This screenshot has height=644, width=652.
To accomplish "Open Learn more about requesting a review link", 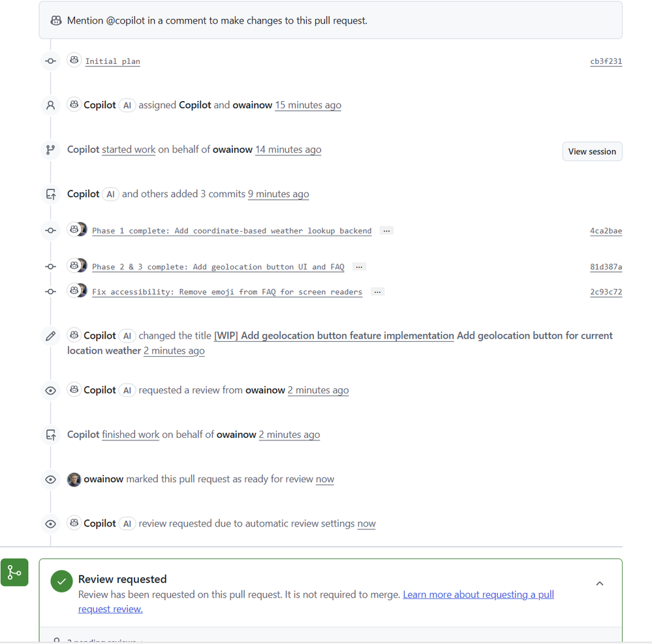I will (478, 594).
